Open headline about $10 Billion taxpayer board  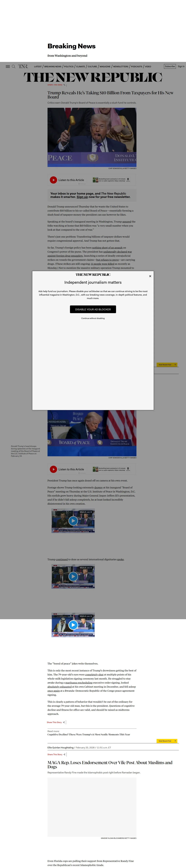point(110,95)
